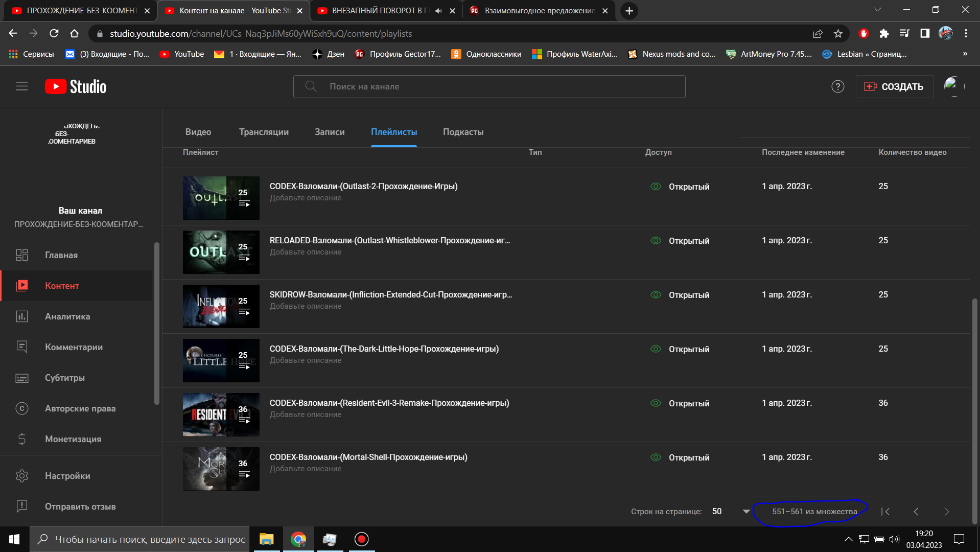Change visibility of Resident-Evil-3-Remake playlist
Screen dimensions: 980x552
coord(656,403)
